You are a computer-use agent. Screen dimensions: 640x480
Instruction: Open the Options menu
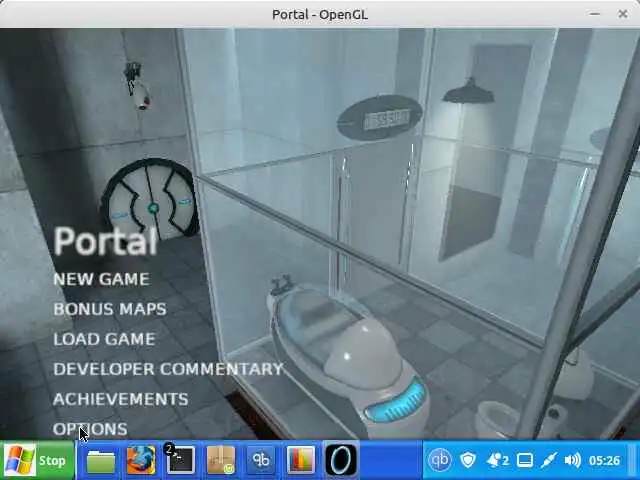coord(90,429)
